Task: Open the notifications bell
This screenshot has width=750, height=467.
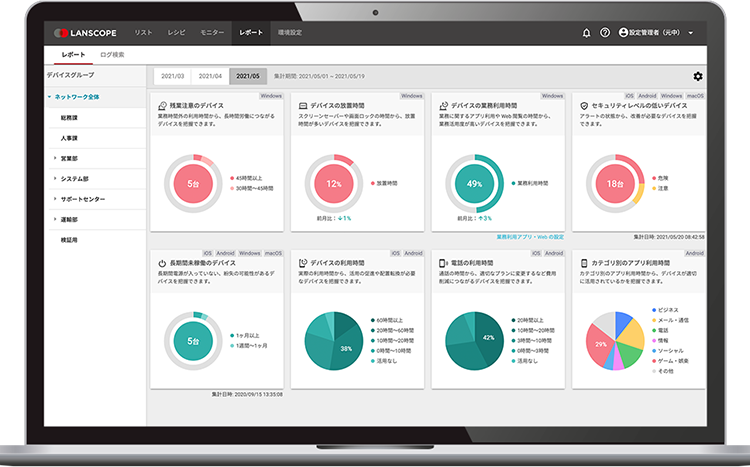Action: pyautogui.click(x=586, y=33)
